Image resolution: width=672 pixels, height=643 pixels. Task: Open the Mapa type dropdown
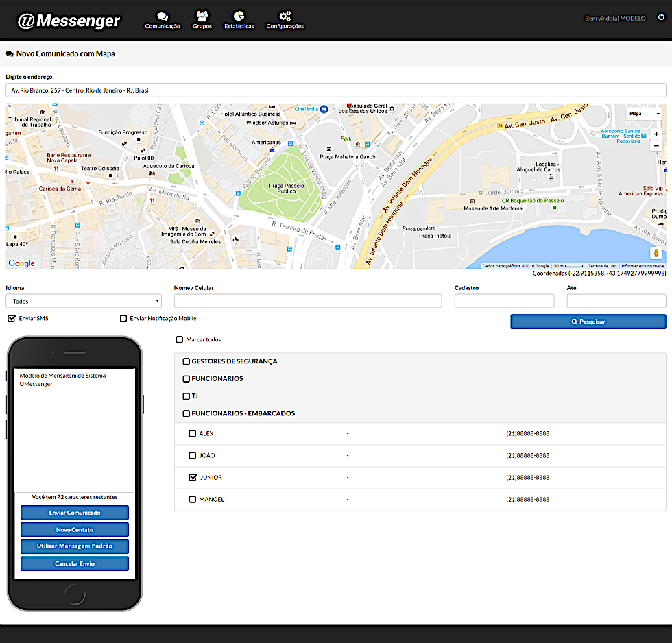coord(644,114)
